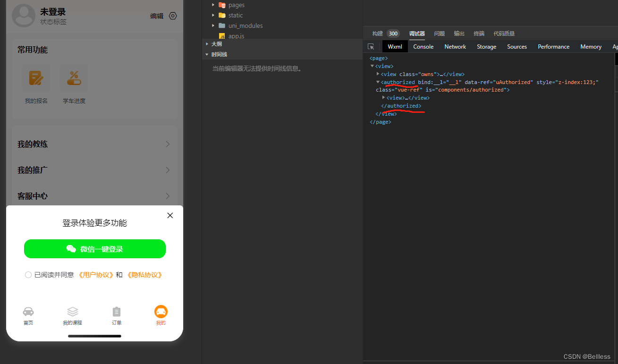Switch to the 调试器 tab
Screen dimensions: 618x364
point(417,34)
